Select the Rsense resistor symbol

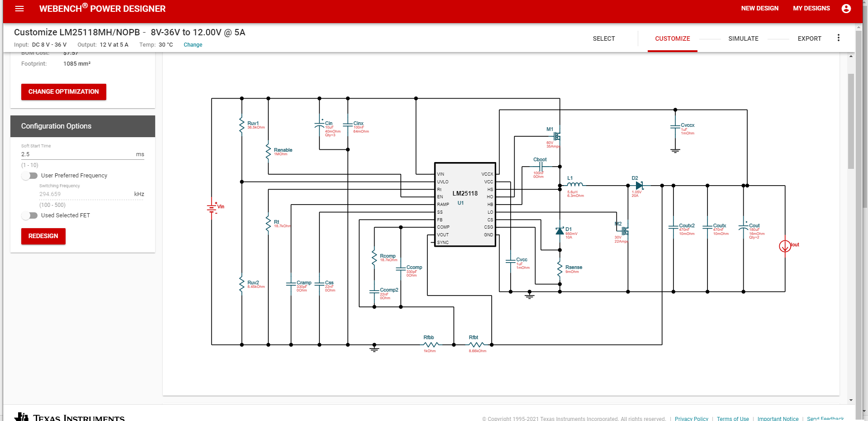click(x=560, y=268)
